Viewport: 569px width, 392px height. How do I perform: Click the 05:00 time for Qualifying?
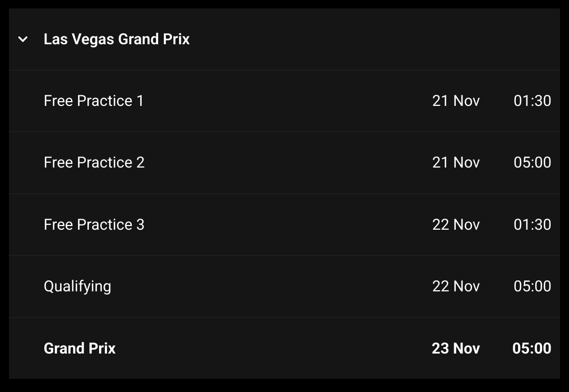[532, 286]
